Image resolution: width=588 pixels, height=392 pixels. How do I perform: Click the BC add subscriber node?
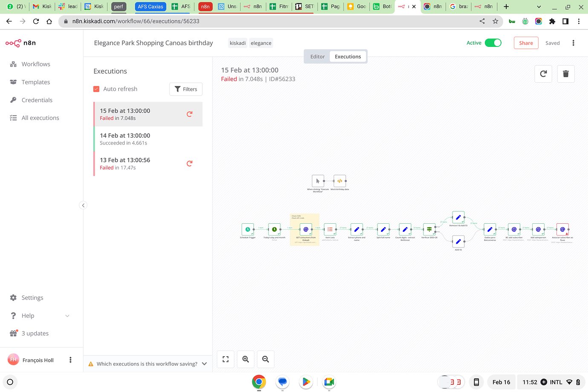(514, 229)
